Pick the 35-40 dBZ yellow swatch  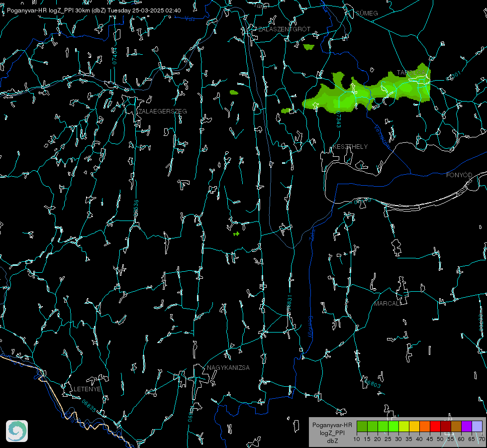click(x=414, y=426)
